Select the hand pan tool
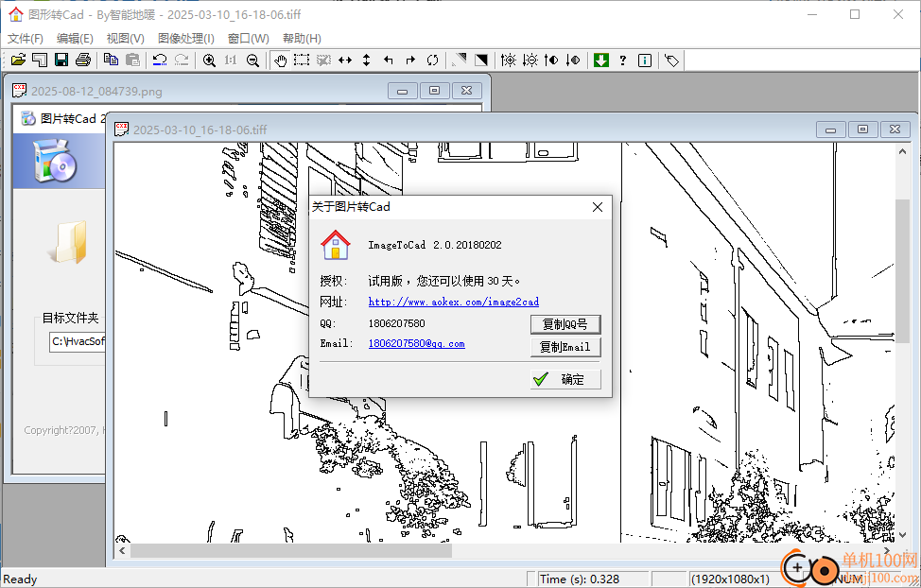This screenshot has width=921, height=588. coord(281,60)
